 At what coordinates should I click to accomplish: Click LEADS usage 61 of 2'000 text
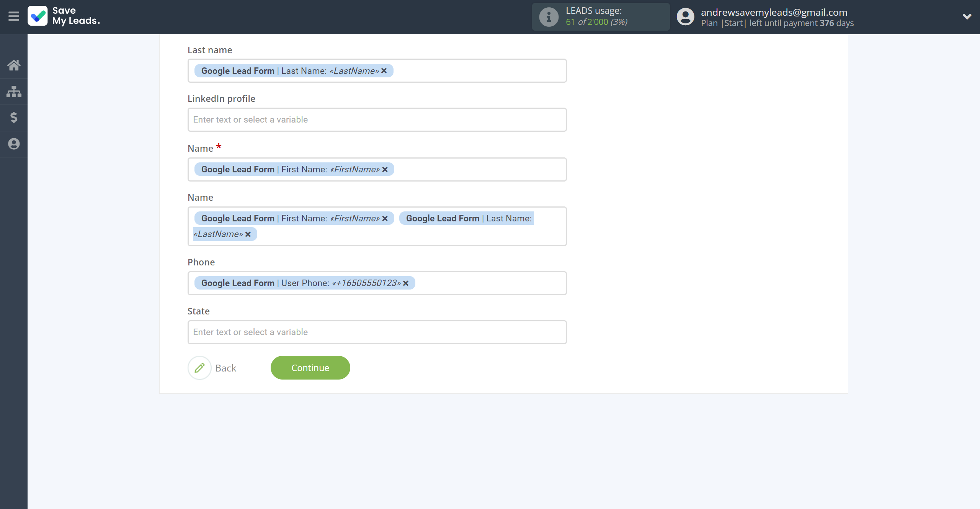coord(597,22)
